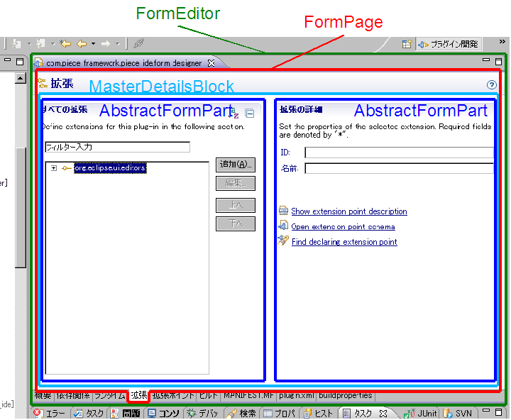The image size is (511, 420).
Task: Click the Open Perspective icon
Action: [407, 44]
